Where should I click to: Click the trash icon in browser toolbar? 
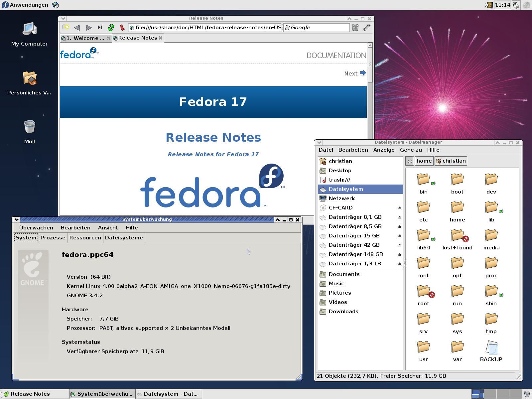355,28
